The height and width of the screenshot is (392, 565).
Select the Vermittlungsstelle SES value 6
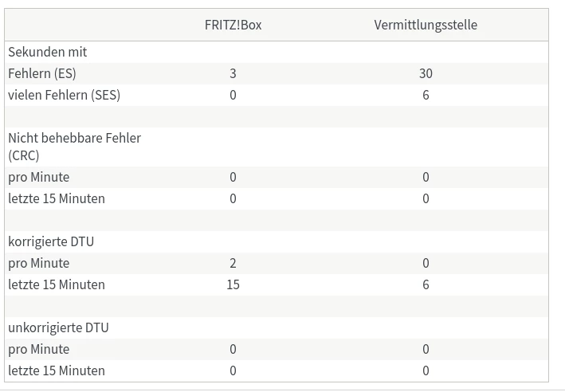[x=426, y=95]
